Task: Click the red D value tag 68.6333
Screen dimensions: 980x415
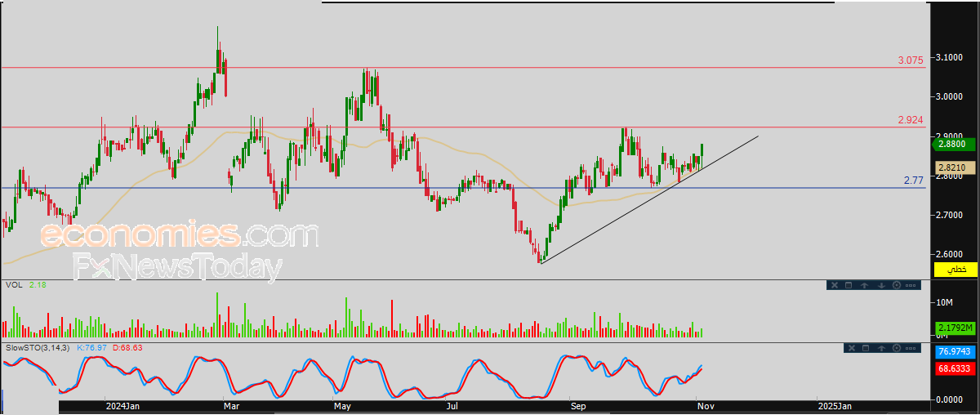Action: click(955, 368)
